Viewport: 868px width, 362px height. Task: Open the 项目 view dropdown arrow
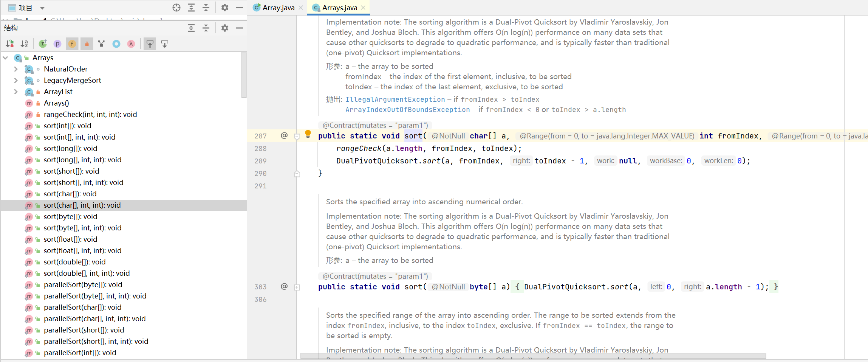(42, 8)
